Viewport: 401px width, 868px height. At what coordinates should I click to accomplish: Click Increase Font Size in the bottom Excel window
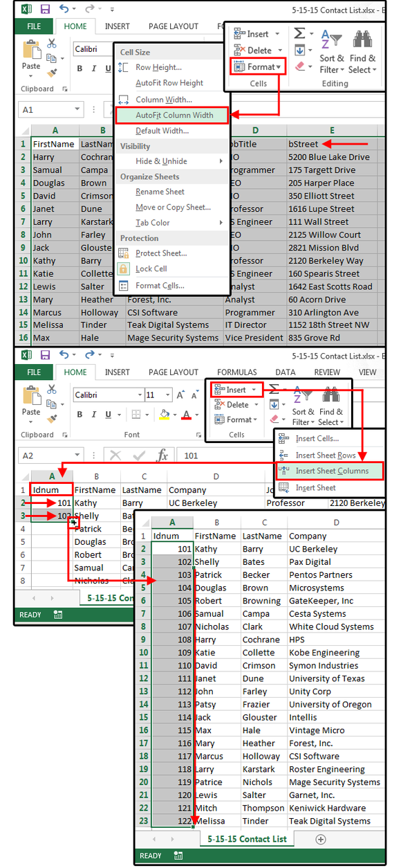180,395
